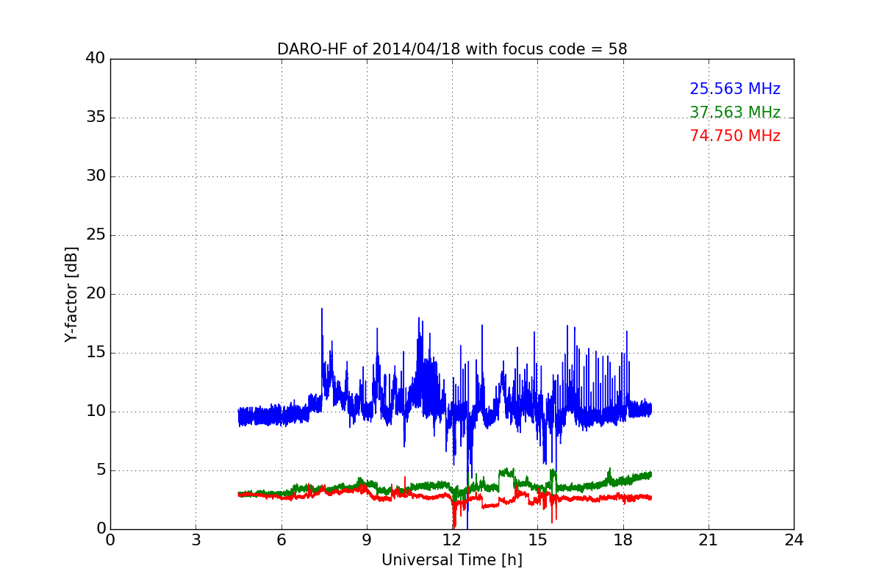The width and height of the screenshot is (882, 588).
Task: Click x-axis tick label 12
Action: point(452,540)
